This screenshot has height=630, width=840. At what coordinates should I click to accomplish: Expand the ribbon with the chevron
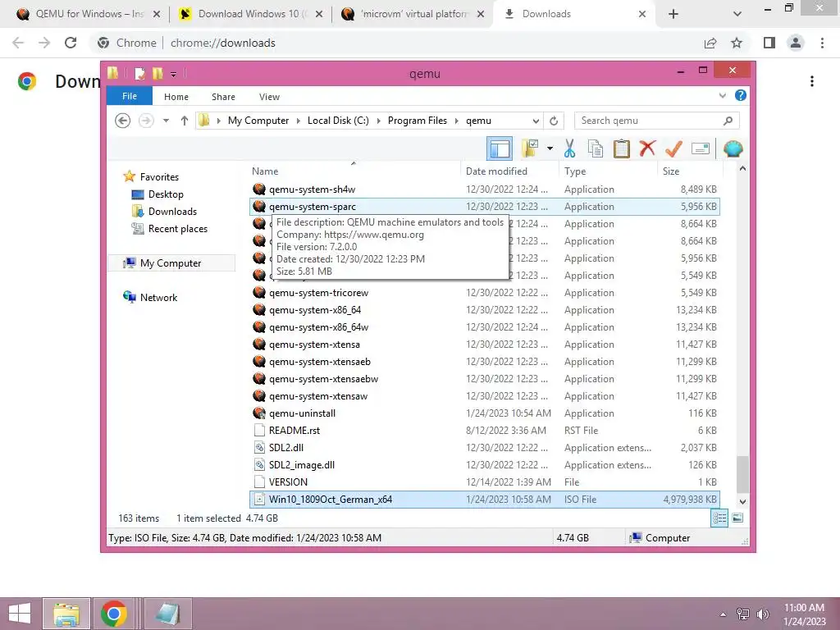pos(722,95)
